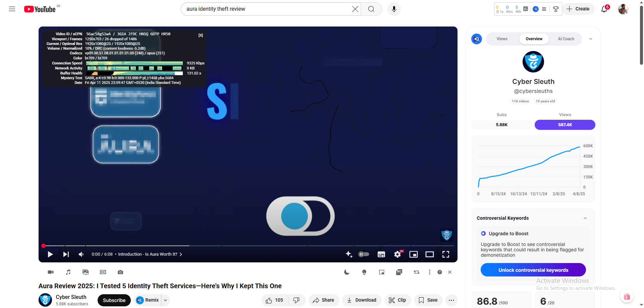The height and width of the screenshot is (308, 644).
Task: Select the Views 587.4K metric
Action: [565, 125]
